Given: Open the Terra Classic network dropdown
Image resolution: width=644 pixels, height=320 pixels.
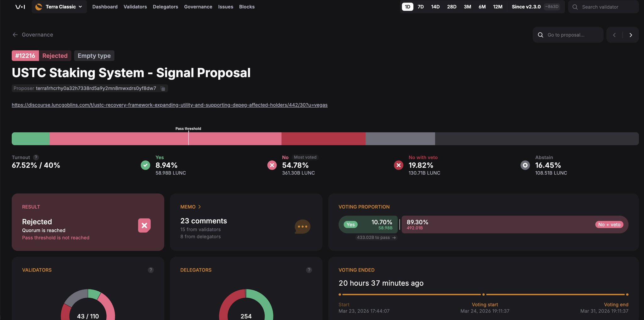Looking at the screenshot, I should tap(59, 7).
